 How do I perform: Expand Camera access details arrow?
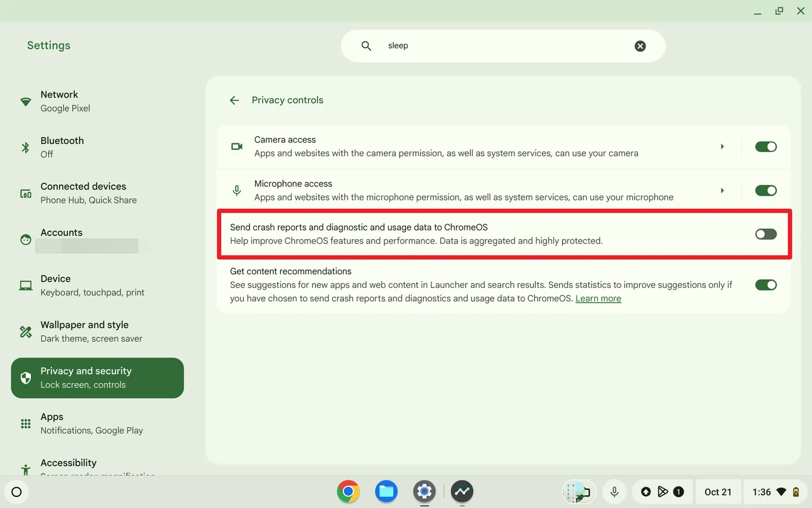(x=722, y=146)
